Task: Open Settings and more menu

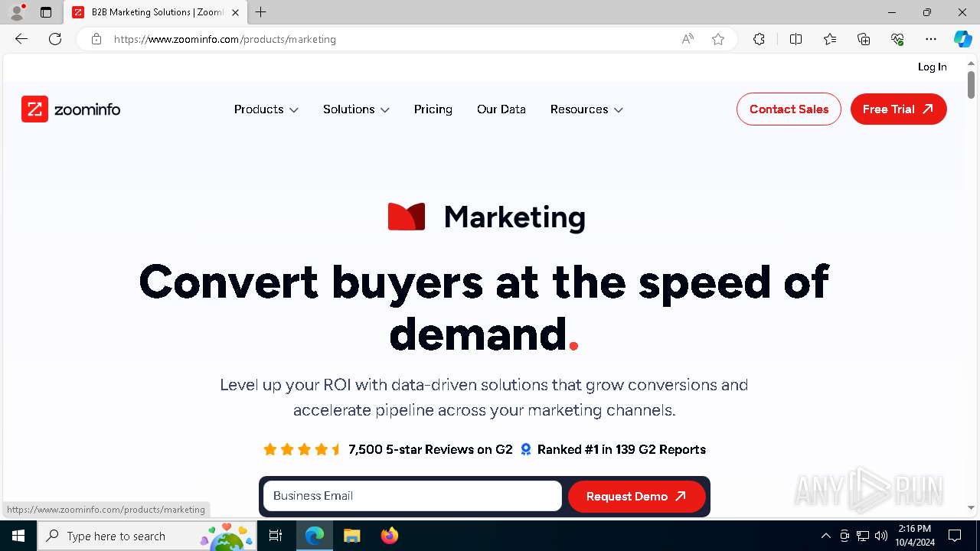Action: pyautogui.click(x=931, y=39)
